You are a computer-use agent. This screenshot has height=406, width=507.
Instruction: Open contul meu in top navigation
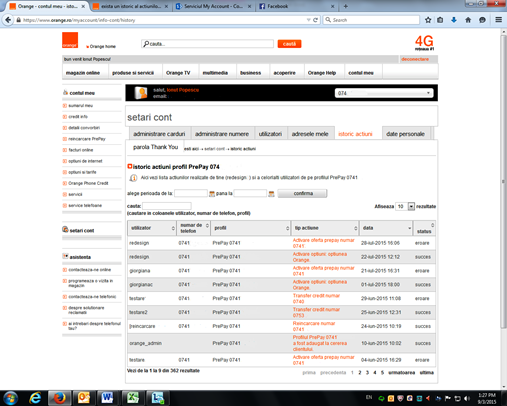(x=361, y=73)
